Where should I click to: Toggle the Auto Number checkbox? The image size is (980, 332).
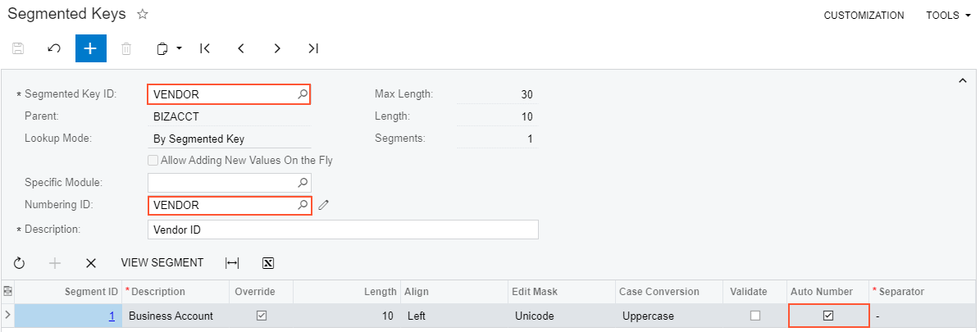pos(828,316)
